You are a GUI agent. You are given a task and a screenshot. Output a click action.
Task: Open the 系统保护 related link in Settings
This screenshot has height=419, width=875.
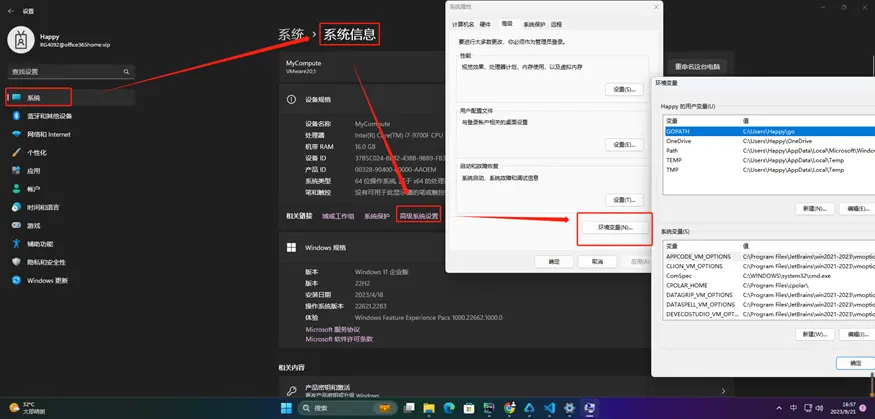click(x=377, y=216)
